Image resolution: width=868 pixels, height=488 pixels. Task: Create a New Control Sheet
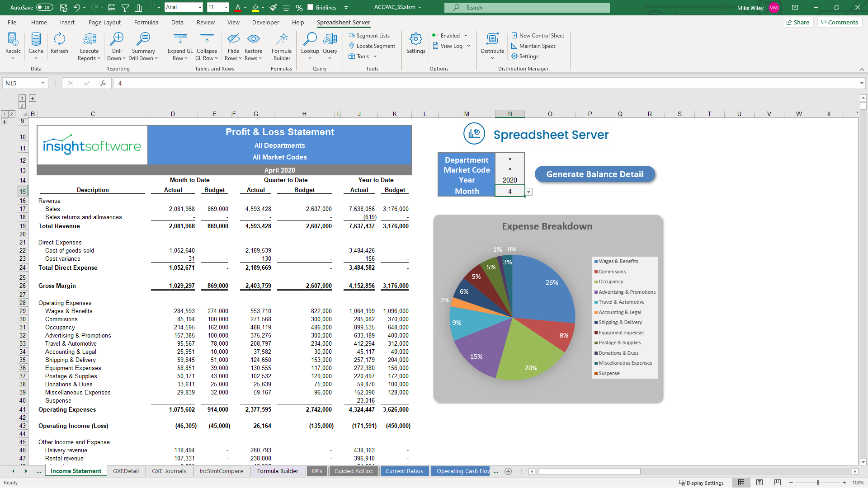[x=538, y=36]
